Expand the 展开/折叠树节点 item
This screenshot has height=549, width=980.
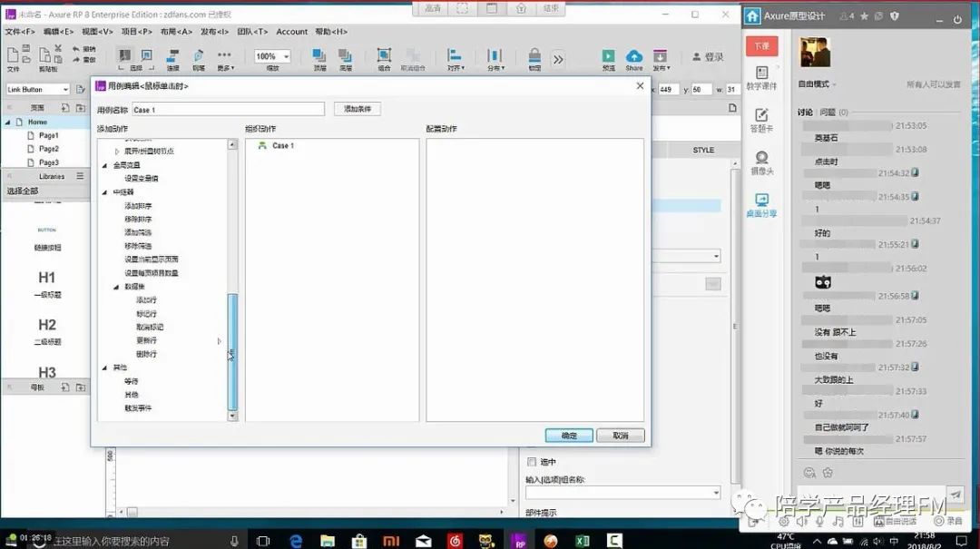tap(116, 152)
